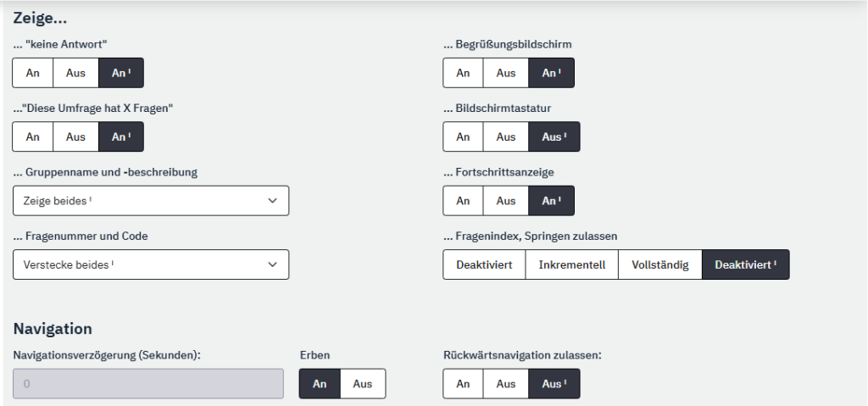Enable Fortschrittsanzeige with An button

[x=463, y=201]
